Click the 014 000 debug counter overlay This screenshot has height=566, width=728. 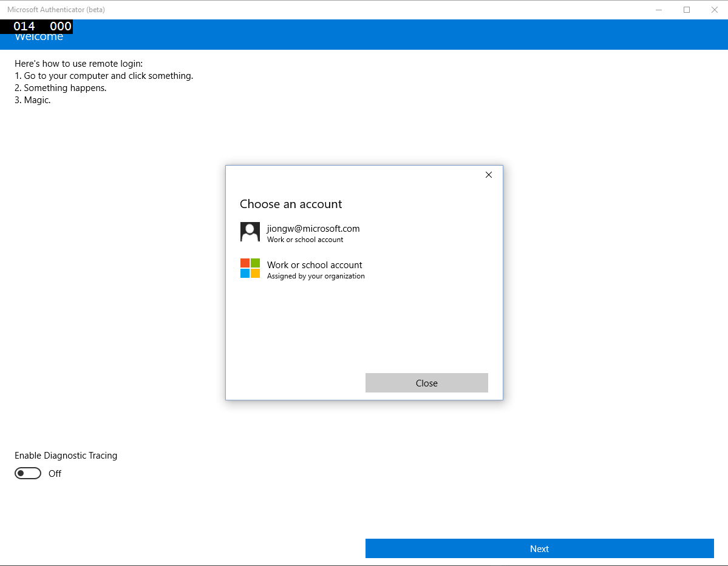coord(36,27)
